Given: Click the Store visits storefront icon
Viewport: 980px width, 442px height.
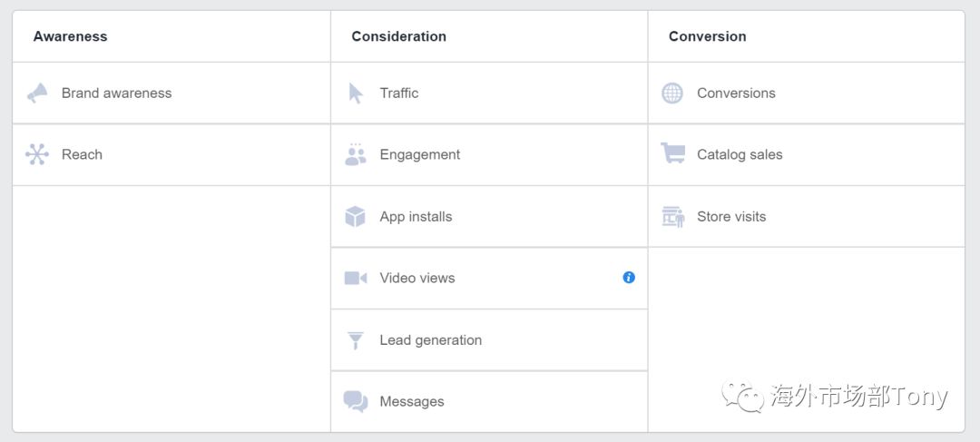Looking at the screenshot, I should 672,217.
